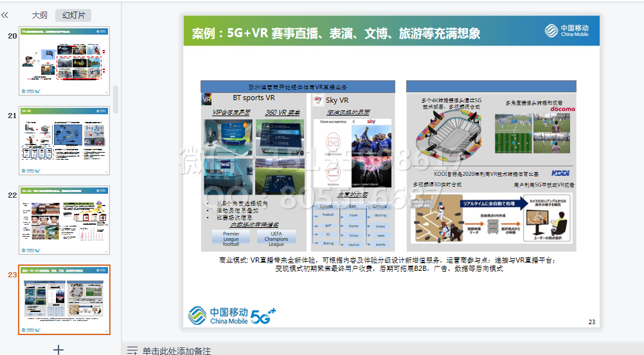Viewport: 644px width, 355px height.
Task: Select slide 23 thumbnail
Action: 64,300
